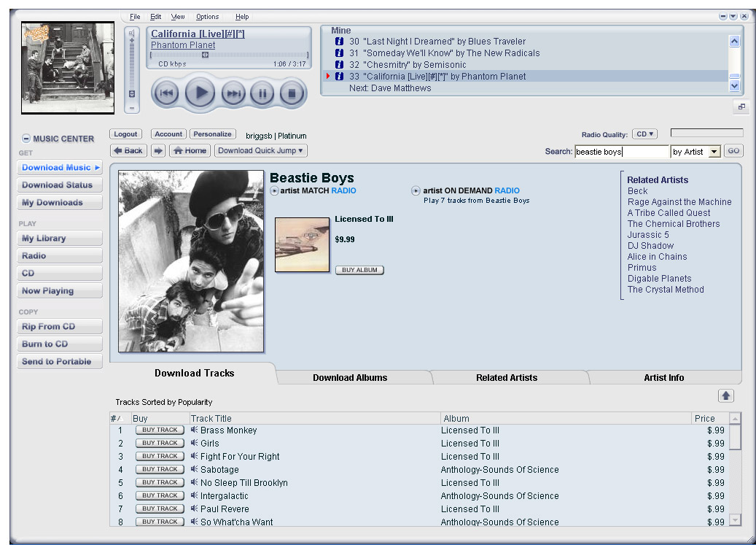Viewport: 756px width, 545px height.
Task: Open info icon for California [Live] playlist row
Action: click(339, 76)
